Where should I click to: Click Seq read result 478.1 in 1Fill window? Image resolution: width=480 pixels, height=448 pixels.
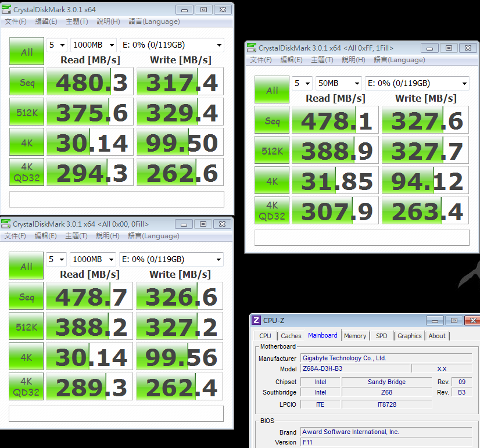[x=335, y=120]
